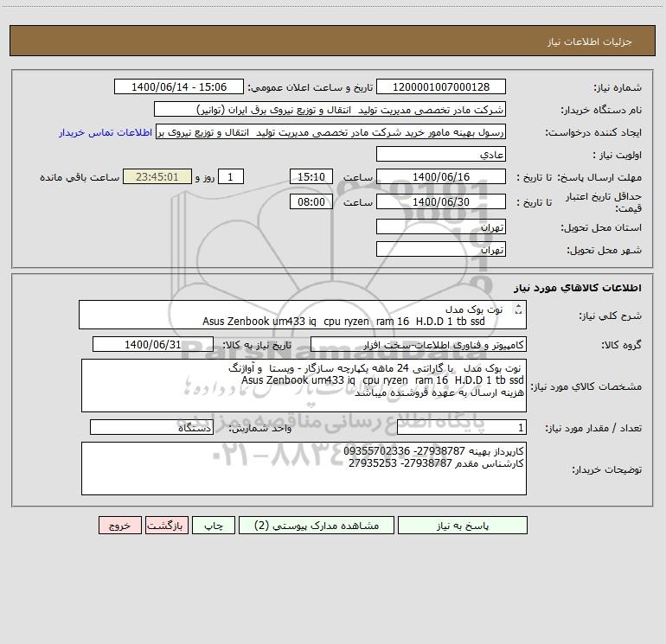The height and width of the screenshot is (644, 666).
Task: Click the header جزئیات اطلاعات نیاز
Action: click(590, 41)
